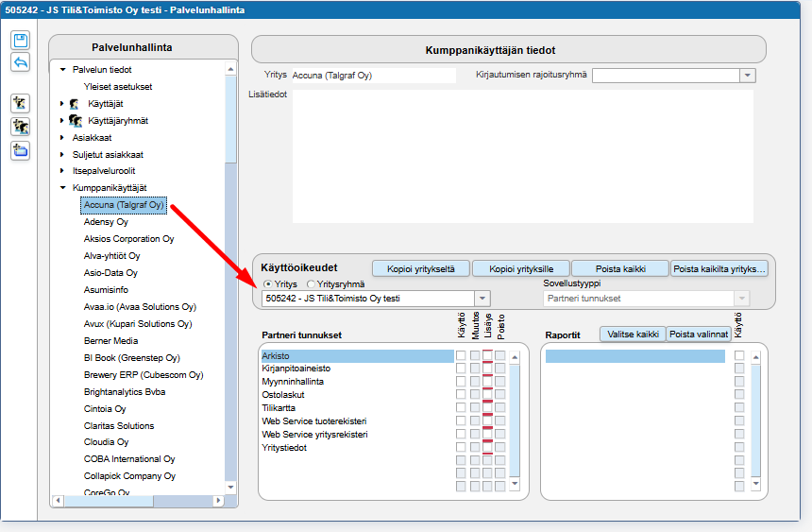Click Poista kaikilta yrityks... button
Viewport: 812px width, 532px height.
(719, 268)
